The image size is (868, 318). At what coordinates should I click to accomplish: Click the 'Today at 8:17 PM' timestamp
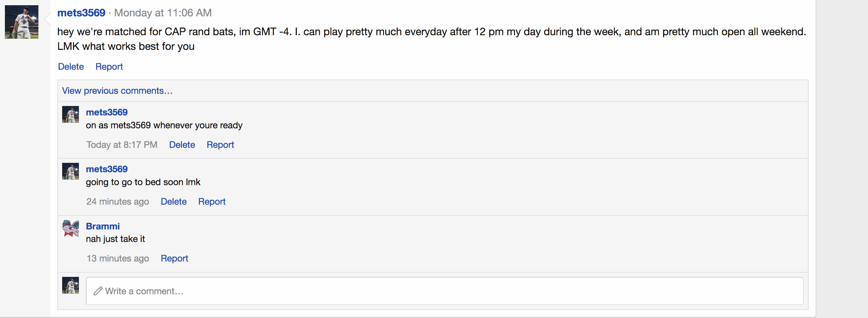click(x=122, y=145)
